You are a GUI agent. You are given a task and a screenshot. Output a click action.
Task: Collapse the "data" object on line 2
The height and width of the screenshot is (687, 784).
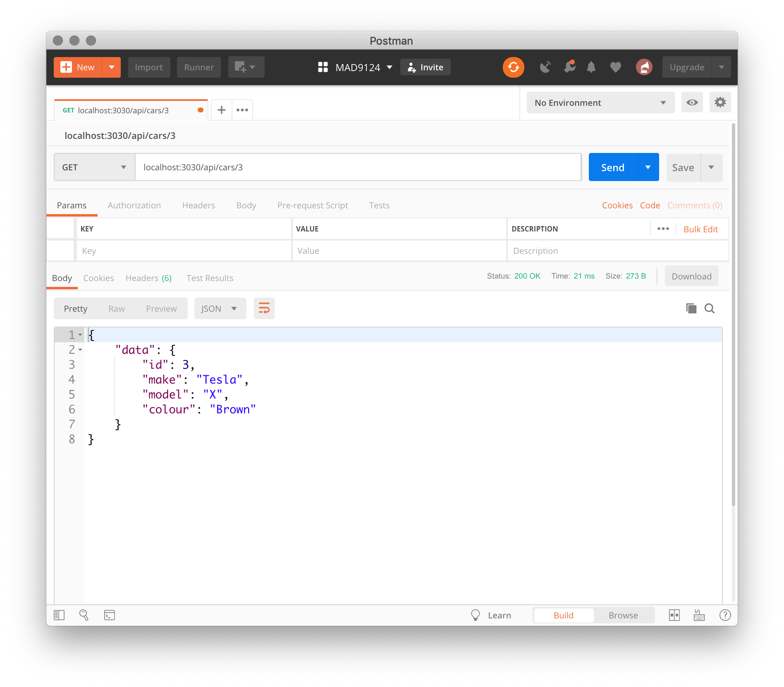tap(80, 350)
